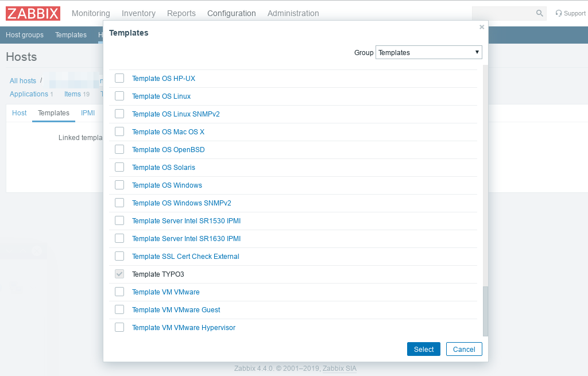This screenshot has width=588, height=376.
Task: Enable the Template OS Windows checkbox
Action: [119, 185]
